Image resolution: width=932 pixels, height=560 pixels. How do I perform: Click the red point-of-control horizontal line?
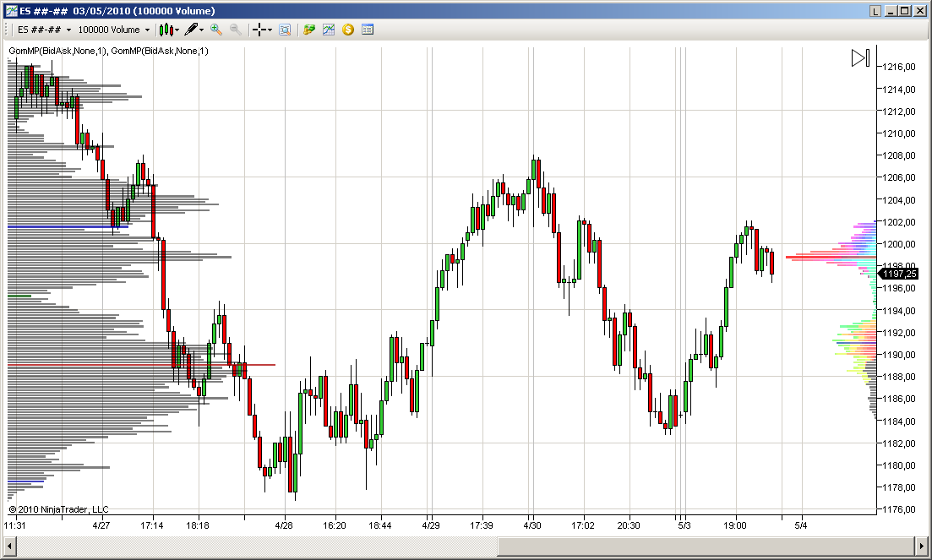click(141, 365)
